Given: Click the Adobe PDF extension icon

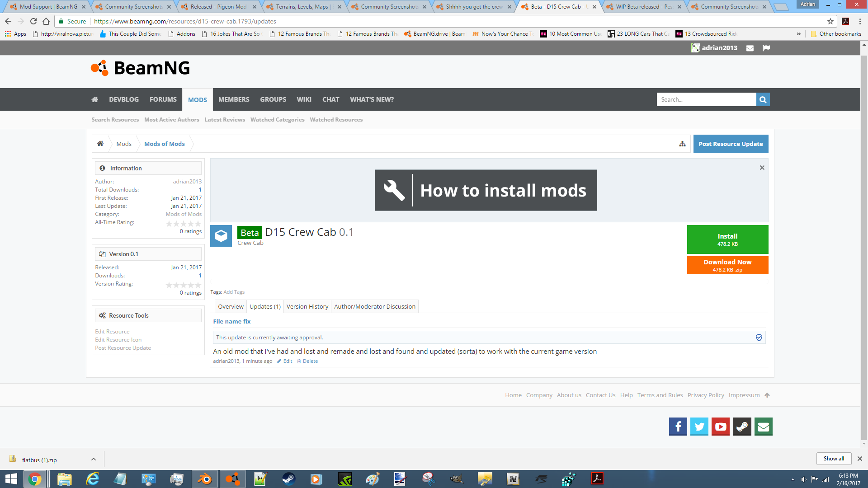Looking at the screenshot, I should [845, 21].
